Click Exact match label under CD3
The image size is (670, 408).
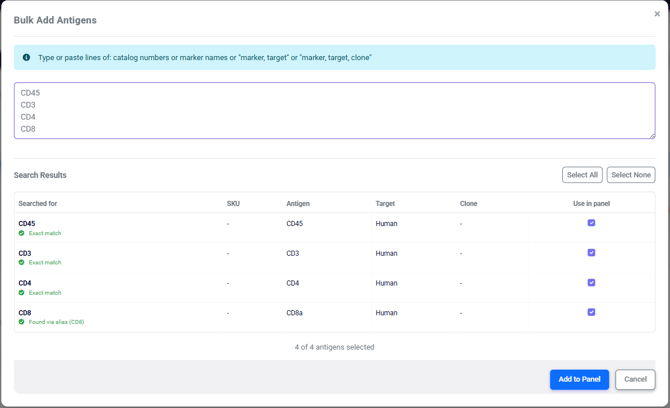tap(45, 262)
